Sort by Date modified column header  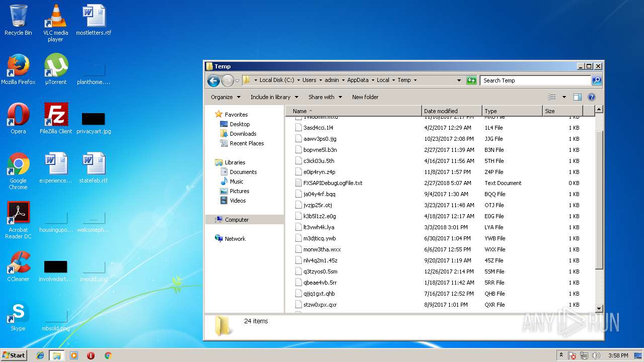point(452,111)
